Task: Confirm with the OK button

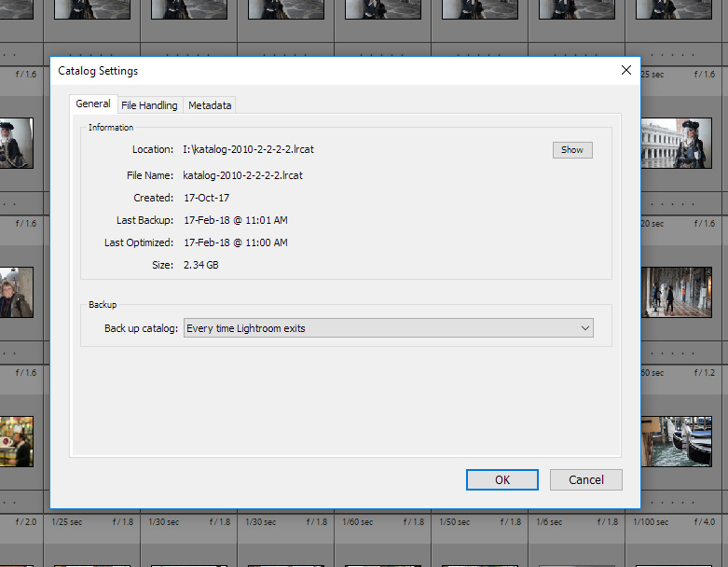Action: coord(501,479)
